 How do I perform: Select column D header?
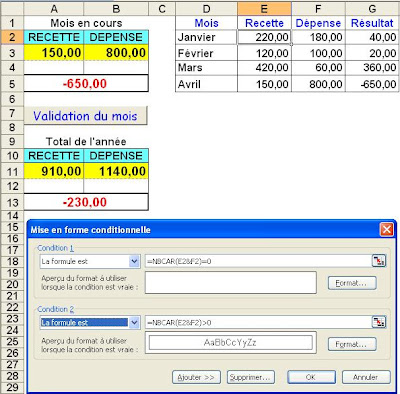[x=206, y=9]
